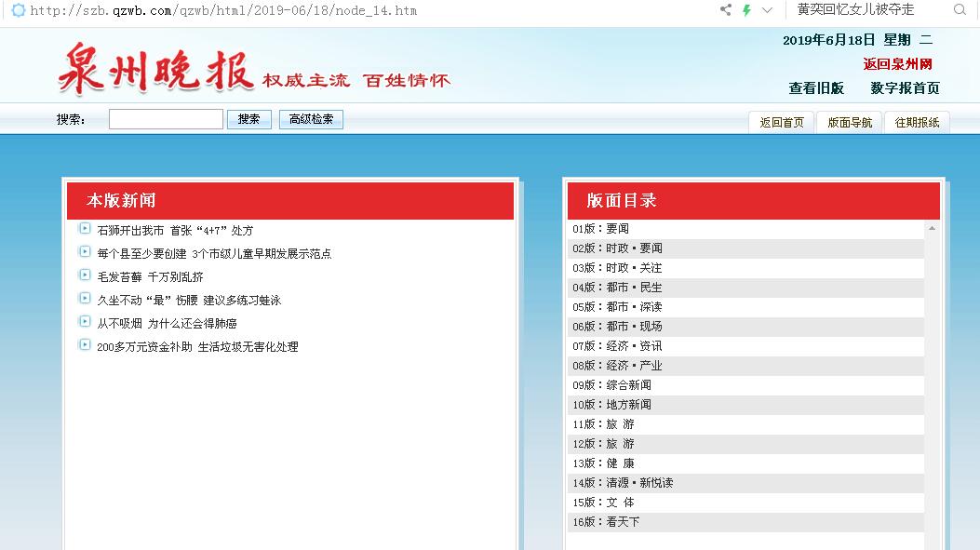
Task: Click the green lightning speed-mode icon
Action: [746, 10]
